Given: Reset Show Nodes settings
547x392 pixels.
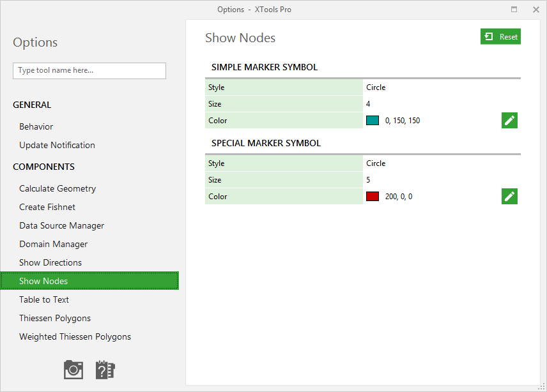Looking at the screenshot, I should (x=500, y=36).
